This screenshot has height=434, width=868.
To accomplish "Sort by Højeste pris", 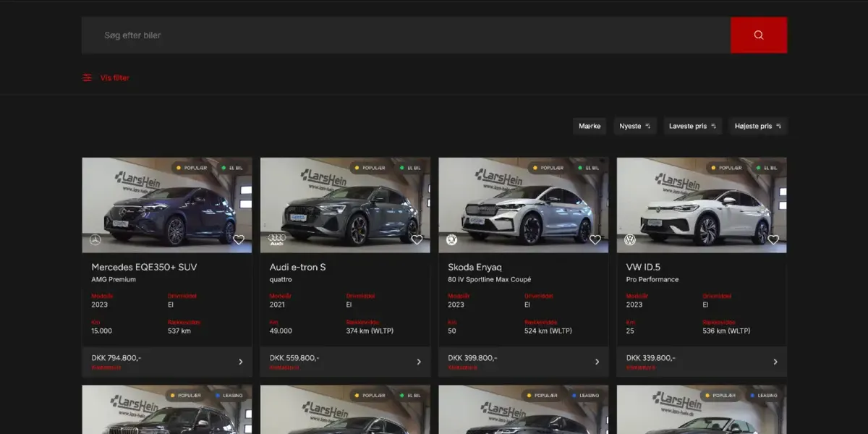I will pos(757,126).
